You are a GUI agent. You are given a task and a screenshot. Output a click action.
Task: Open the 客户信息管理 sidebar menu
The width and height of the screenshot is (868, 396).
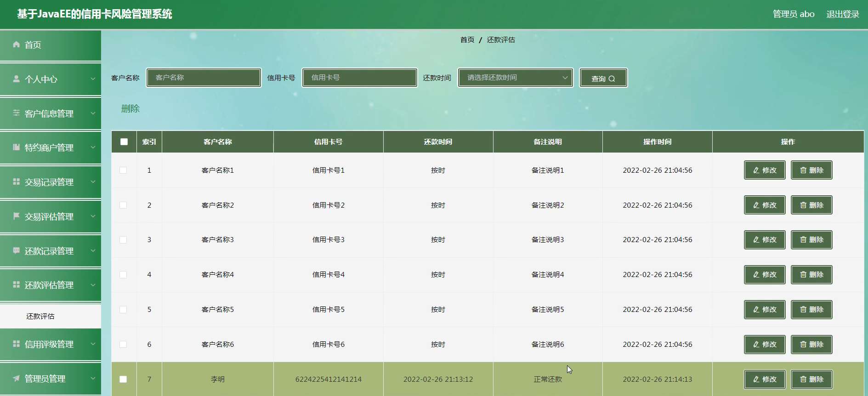[51, 113]
